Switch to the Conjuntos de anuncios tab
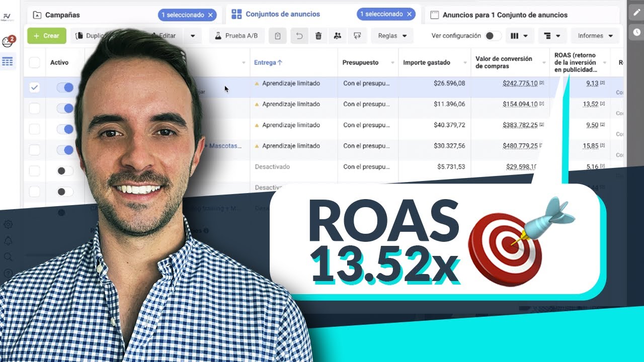This screenshot has height=362, width=644. tap(283, 15)
